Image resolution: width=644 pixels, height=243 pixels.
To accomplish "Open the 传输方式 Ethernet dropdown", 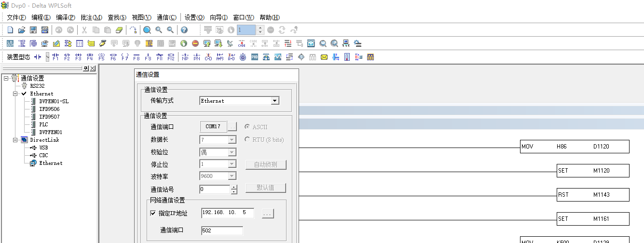I will pyautogui.click(x=274, y=101).
